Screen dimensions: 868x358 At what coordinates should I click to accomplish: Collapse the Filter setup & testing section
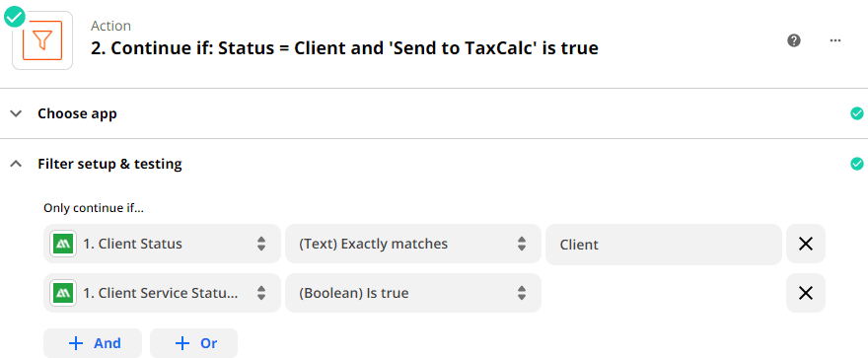pyautogui.click(x=17, y=164)
